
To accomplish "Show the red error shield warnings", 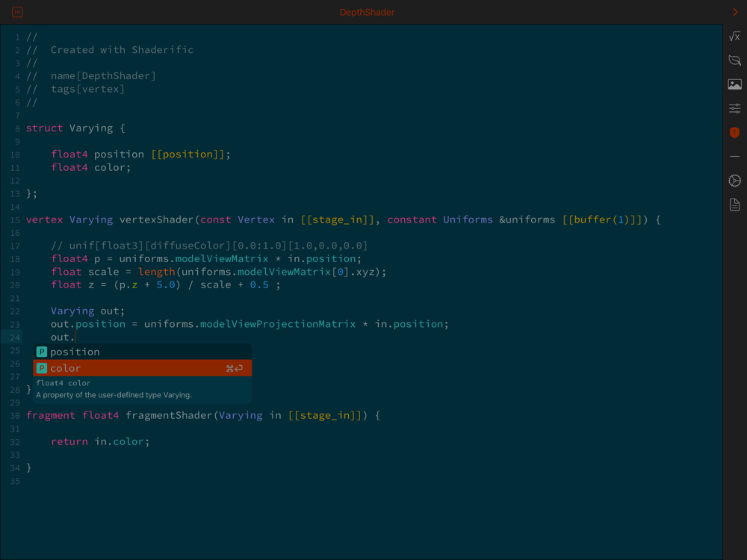I will pyautogui.click(x=734, y=132).
